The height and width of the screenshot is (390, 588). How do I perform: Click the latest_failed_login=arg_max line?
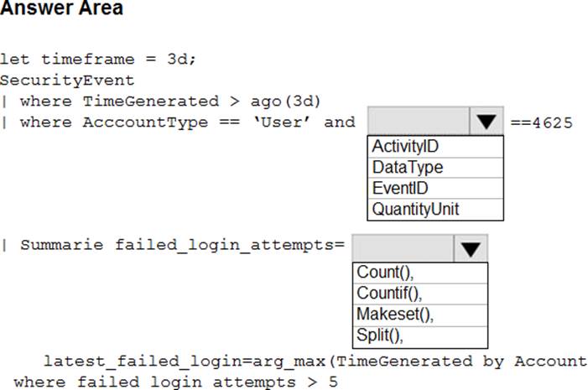[315, 361]
